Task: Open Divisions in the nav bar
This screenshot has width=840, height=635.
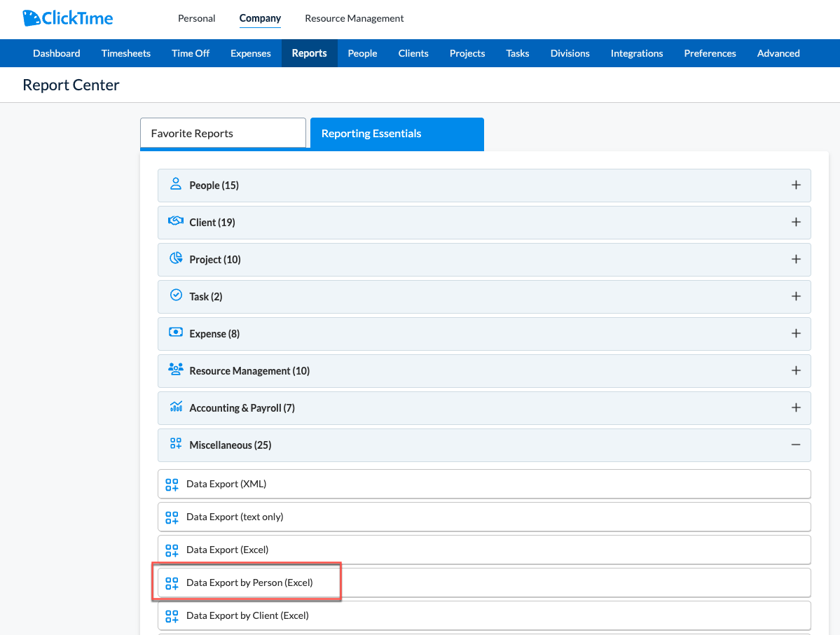Action: (570, 53)
